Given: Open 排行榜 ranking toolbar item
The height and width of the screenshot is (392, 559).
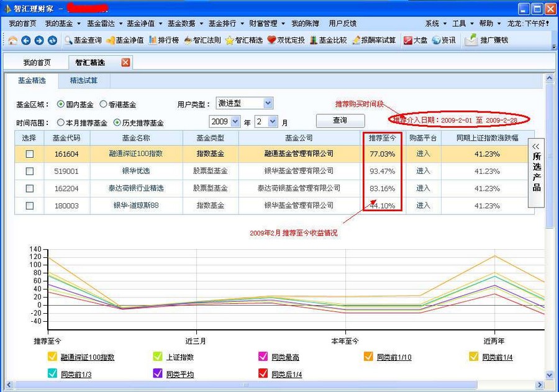Looking at the screenshot, I should (x=163, y=40).
